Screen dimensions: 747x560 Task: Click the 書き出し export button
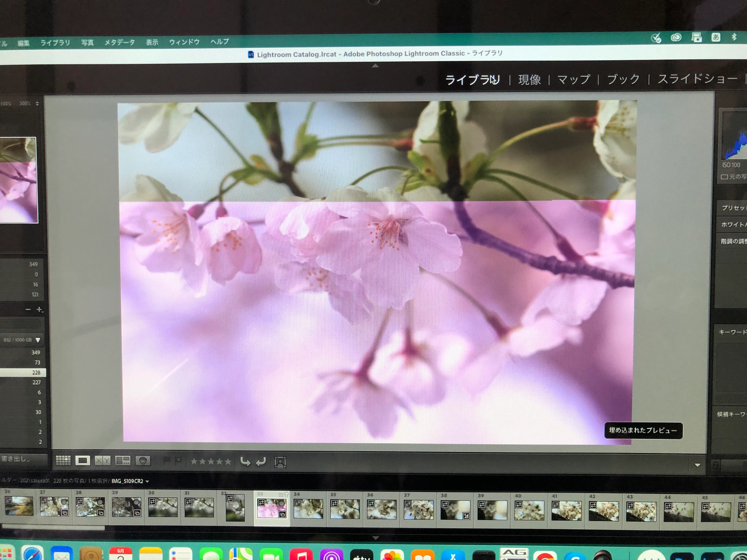(x=16, y=459)
